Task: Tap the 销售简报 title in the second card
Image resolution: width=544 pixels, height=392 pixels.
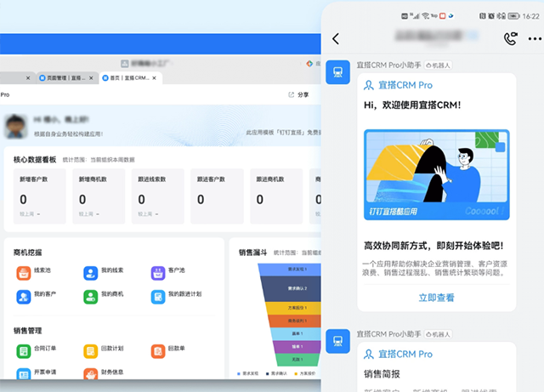Action: tap(382, 374)
